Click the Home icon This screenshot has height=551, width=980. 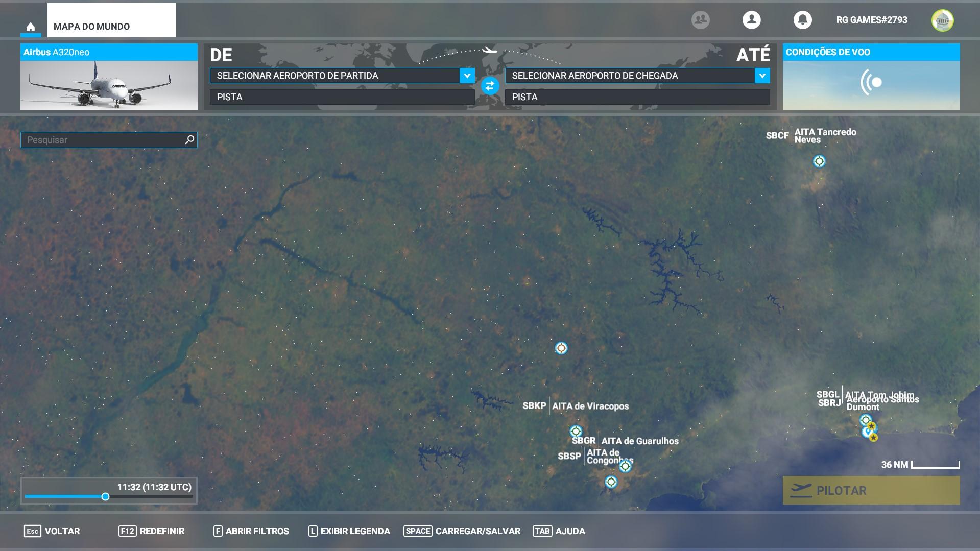[x=31, y=27]
